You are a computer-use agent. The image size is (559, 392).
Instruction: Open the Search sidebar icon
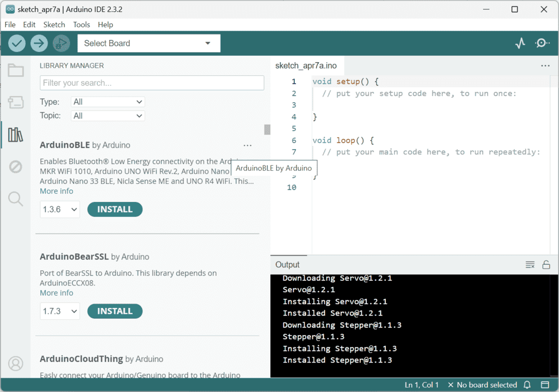16,199
